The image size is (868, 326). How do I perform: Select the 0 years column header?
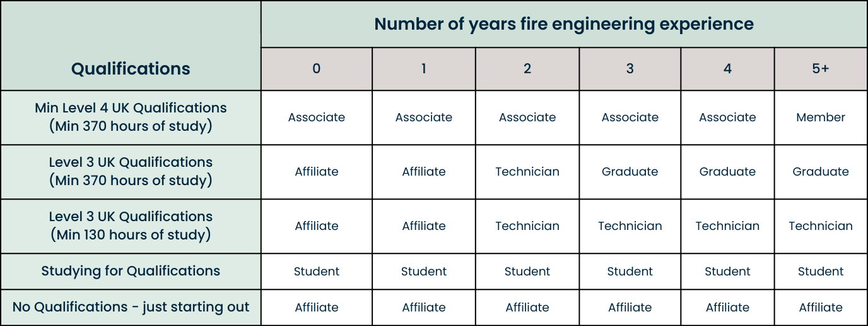(317, 69)
